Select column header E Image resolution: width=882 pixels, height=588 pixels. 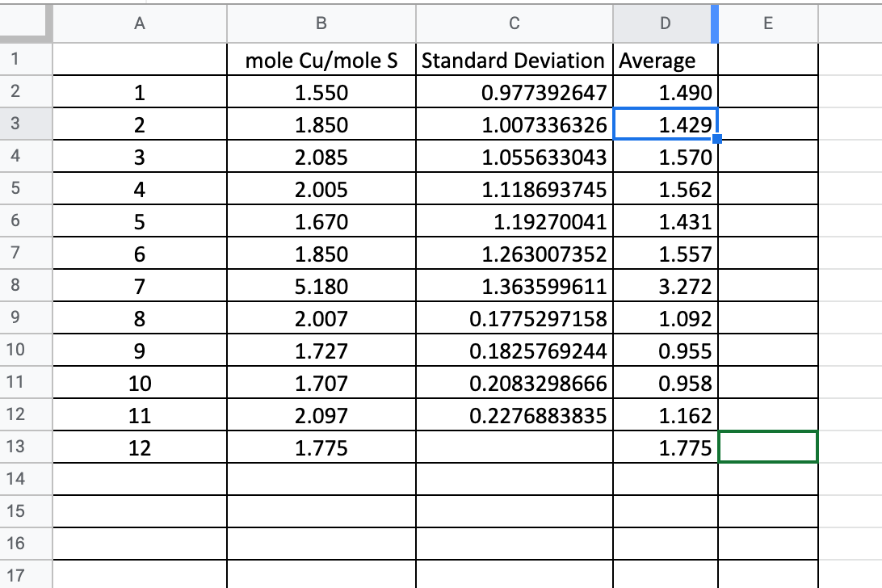pyautogui.click(x=768, y=23)
